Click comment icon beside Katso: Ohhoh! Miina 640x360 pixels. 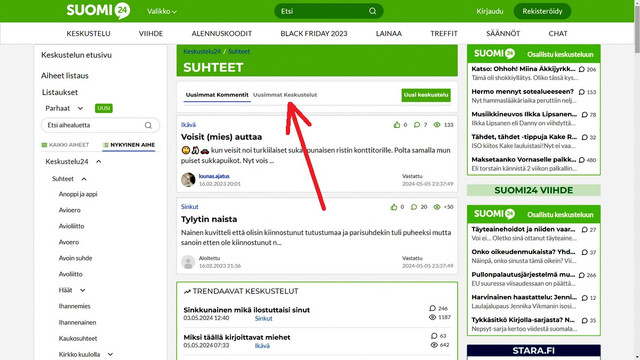[x=582, y=69]
